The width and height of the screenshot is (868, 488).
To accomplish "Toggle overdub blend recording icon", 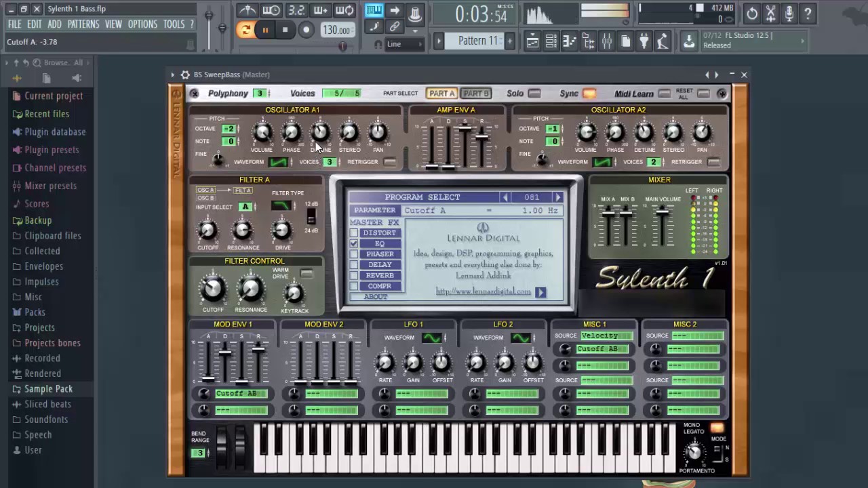I will point(321,10).
